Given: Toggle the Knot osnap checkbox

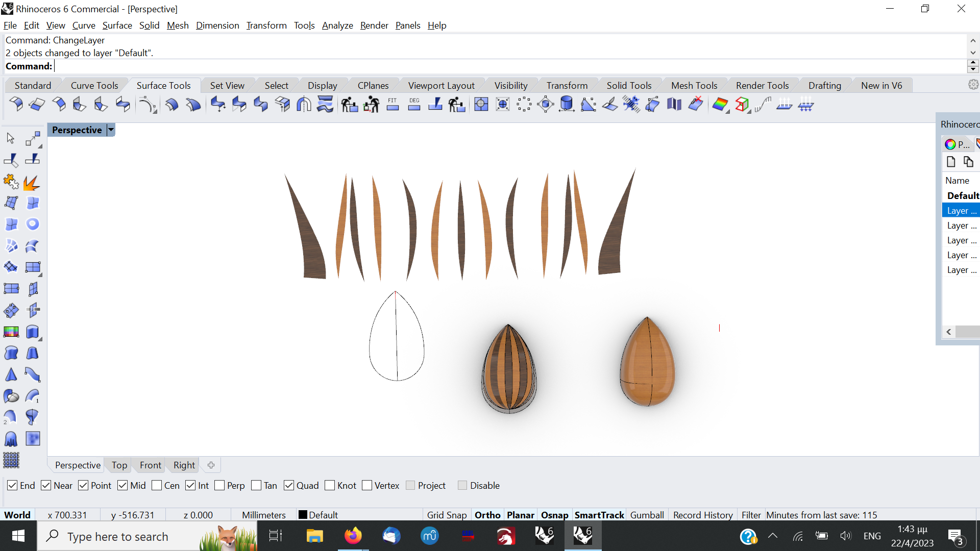Looking at the screenshot, I should pos(330,485).
